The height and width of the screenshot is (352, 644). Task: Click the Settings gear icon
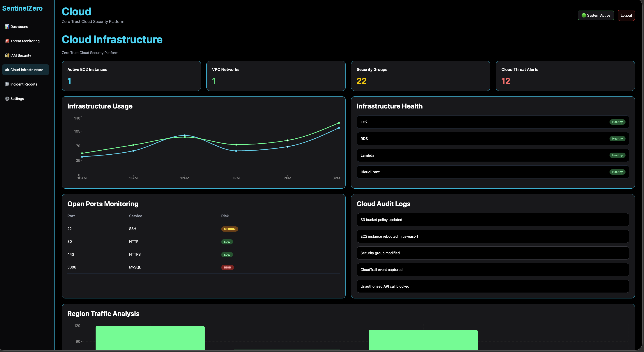(7, 99)
